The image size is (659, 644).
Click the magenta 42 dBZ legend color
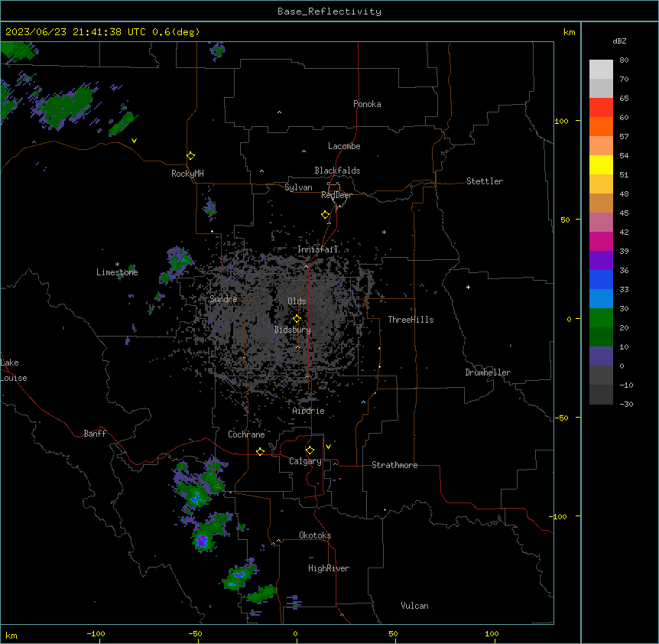[x=601, y=241]
